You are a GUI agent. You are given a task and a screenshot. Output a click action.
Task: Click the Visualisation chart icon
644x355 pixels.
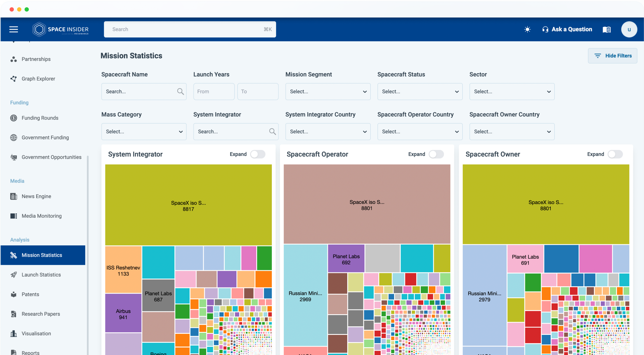pyautogui.click(x=13, y=333)
